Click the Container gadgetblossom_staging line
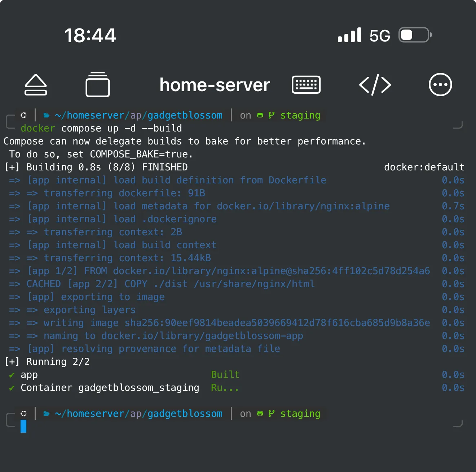Image resolution: width=476 pixels, height=472 pixels. 110,388
